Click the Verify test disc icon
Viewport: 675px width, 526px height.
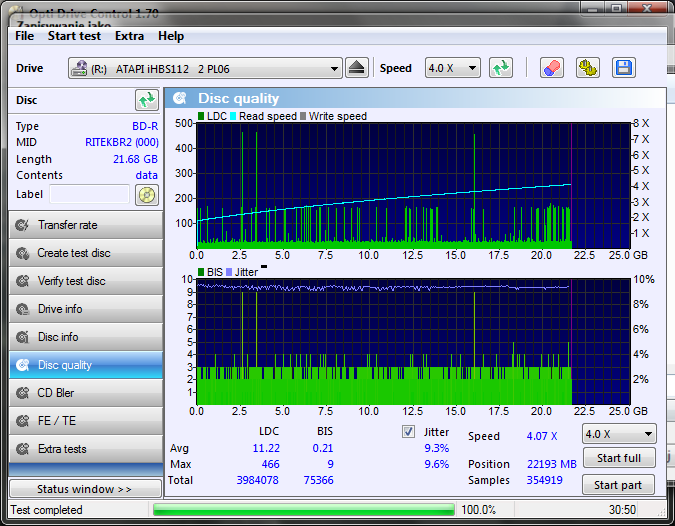click(x=22, y=281)
